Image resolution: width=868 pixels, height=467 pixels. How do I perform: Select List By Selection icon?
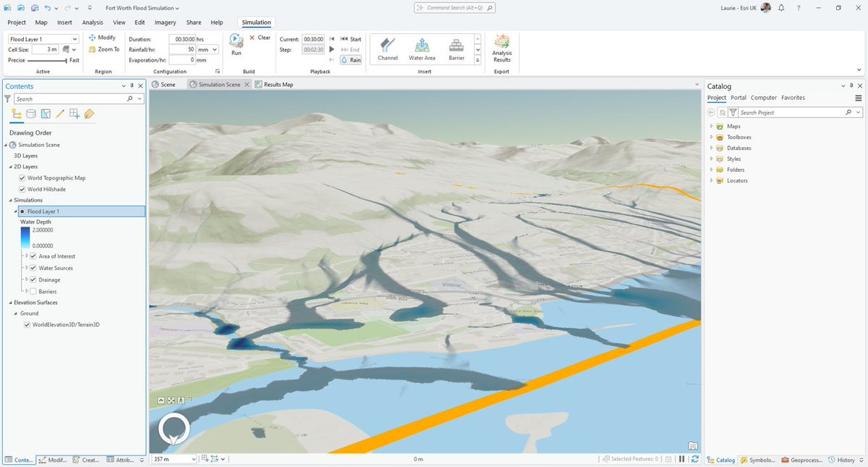[x=46, y=114]
